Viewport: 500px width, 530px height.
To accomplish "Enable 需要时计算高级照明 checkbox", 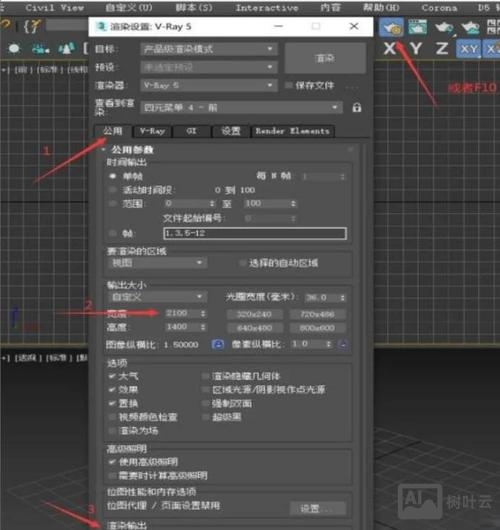I will 112,476.
